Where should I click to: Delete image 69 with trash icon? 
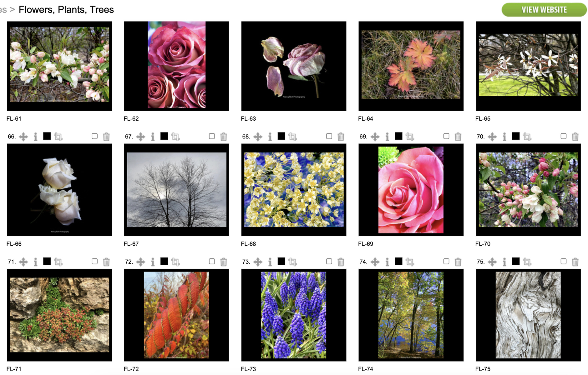458,137
